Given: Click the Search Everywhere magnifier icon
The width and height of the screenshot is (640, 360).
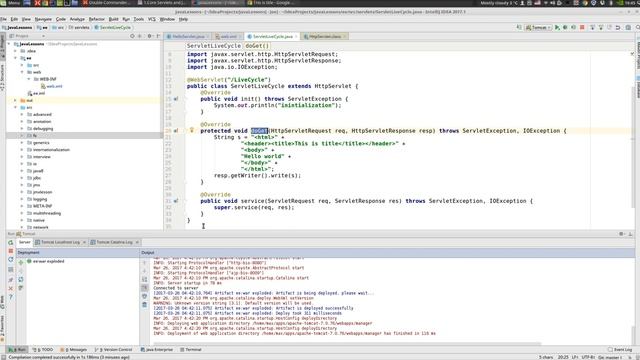Looking at the screenshot, I should [x=637, y=27].
